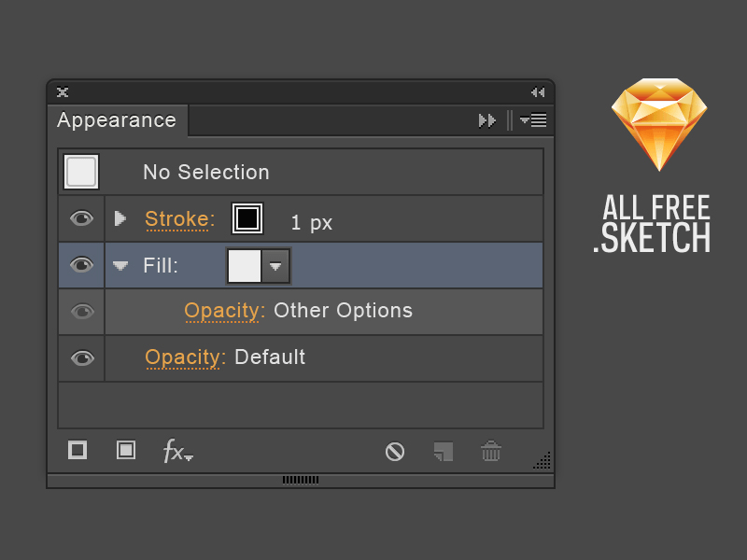747x560 pixels.
Task: Duplicate Selected Item icon at panel bottom
Action: tap(444, 452)
